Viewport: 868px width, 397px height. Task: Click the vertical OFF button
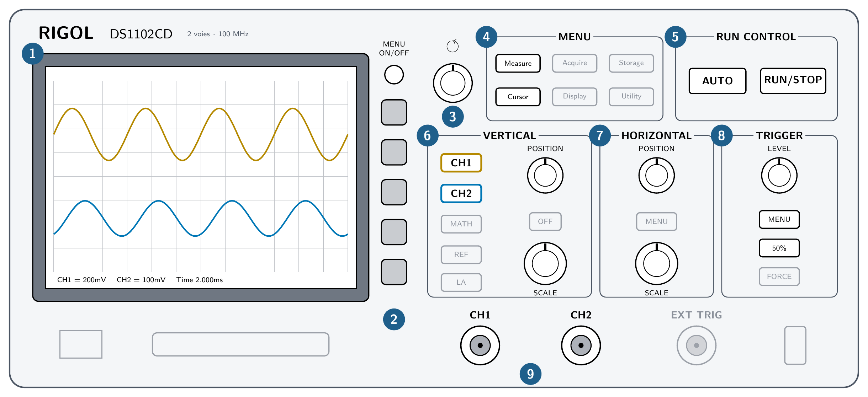pos(545,221)
